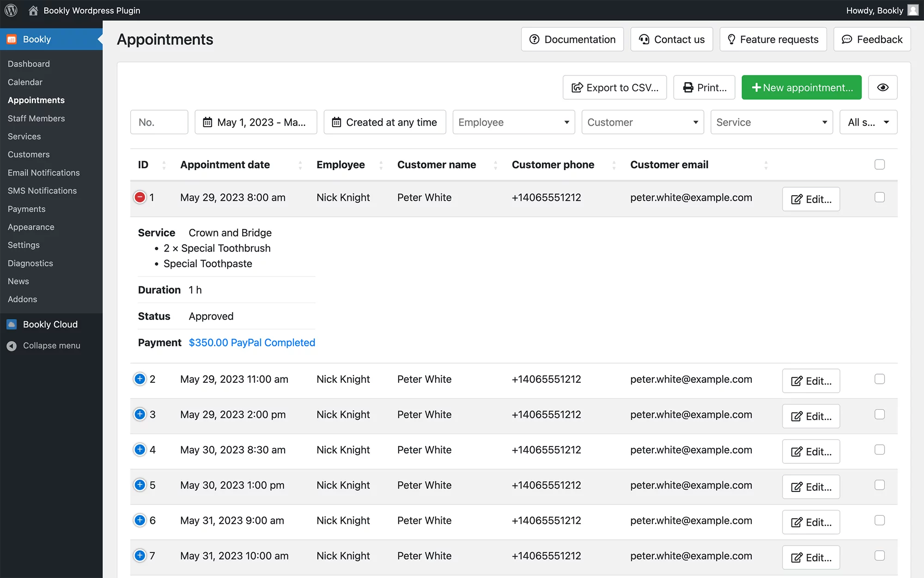
Task: Open Appearance in the sidebar
Action: [31, 227]
